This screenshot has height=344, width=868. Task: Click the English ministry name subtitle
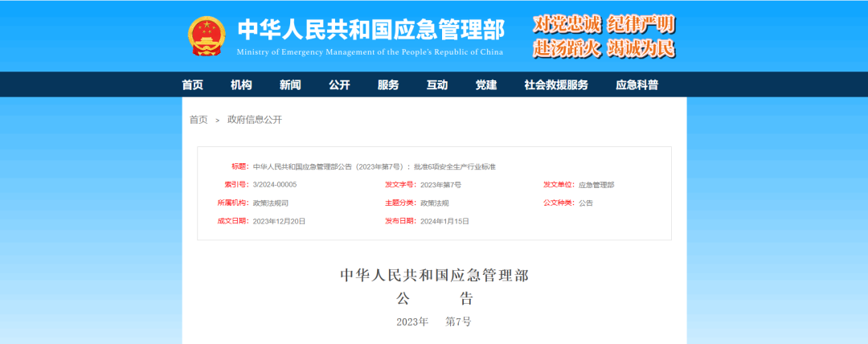tap(370, 52)
